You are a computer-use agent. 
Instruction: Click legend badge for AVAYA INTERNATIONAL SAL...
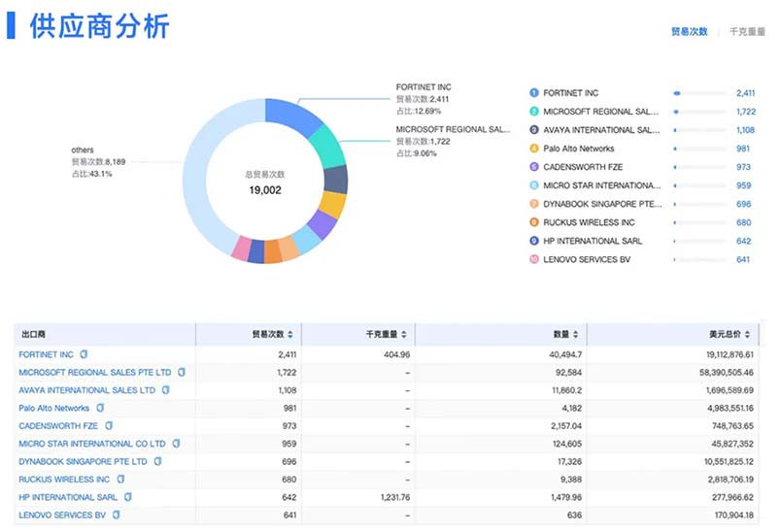coord(534,130)
